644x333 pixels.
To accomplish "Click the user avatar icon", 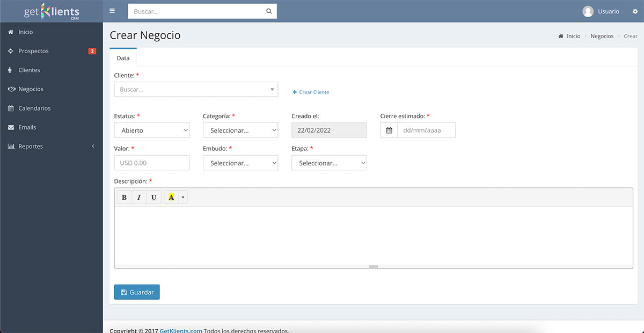I will [x=588, y=11].
